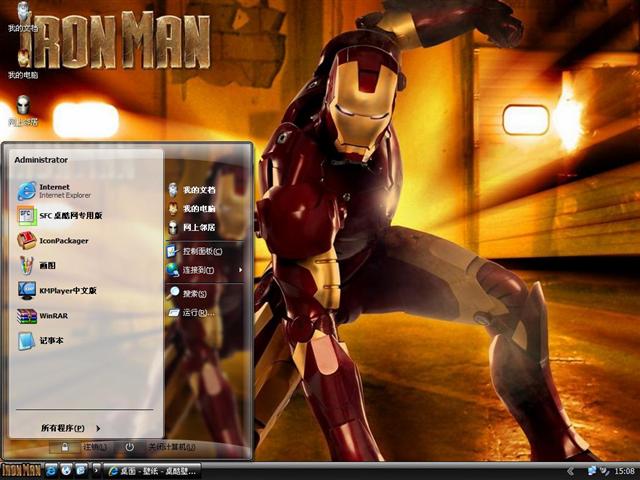
Task: Launch Internet Explorer quick launch icon
Action: coord(51,471)
